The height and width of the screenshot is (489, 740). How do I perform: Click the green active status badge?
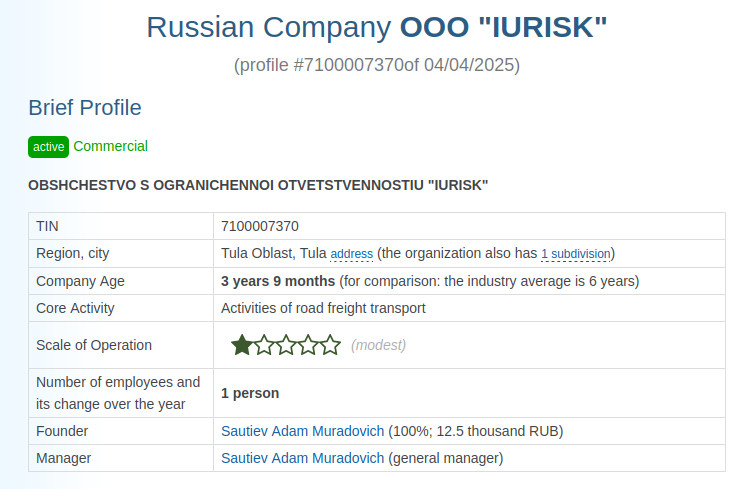[x=49, y=147]
